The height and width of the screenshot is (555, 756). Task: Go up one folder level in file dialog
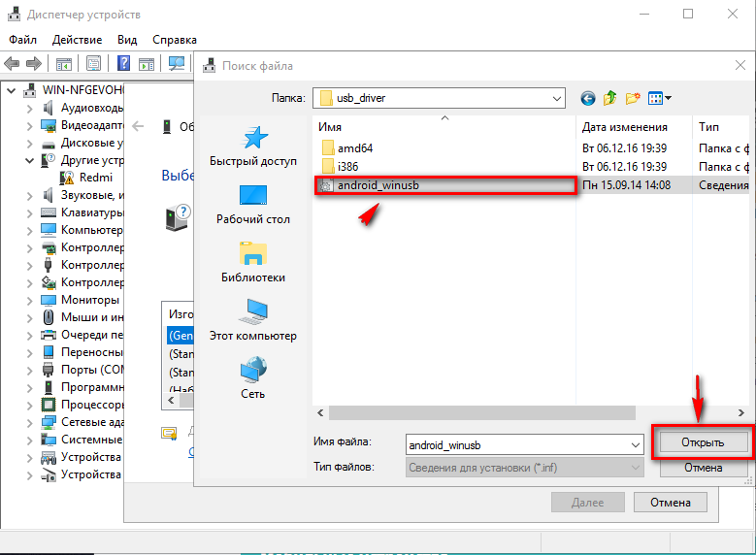[609, 98]
